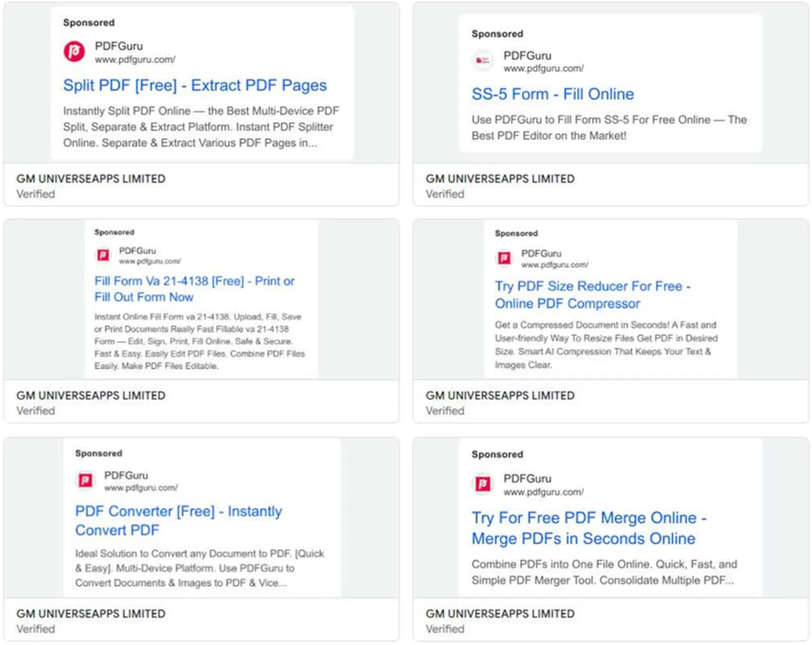Click www.pdfguru.com/ URL in the PDF Merge ad
Screen dimensions: 812x645
(x=544, y=492)
